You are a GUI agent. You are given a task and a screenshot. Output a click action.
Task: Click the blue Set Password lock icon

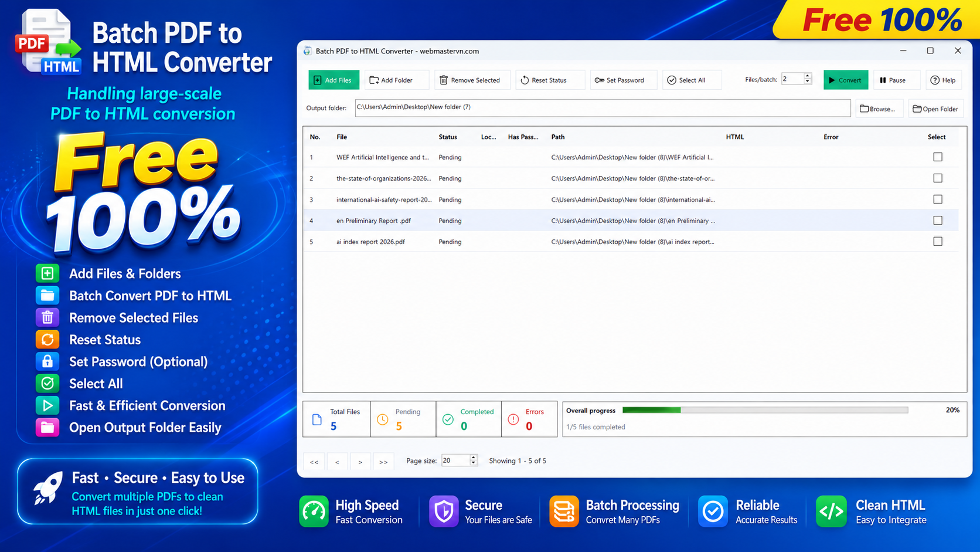pos(47,361)
